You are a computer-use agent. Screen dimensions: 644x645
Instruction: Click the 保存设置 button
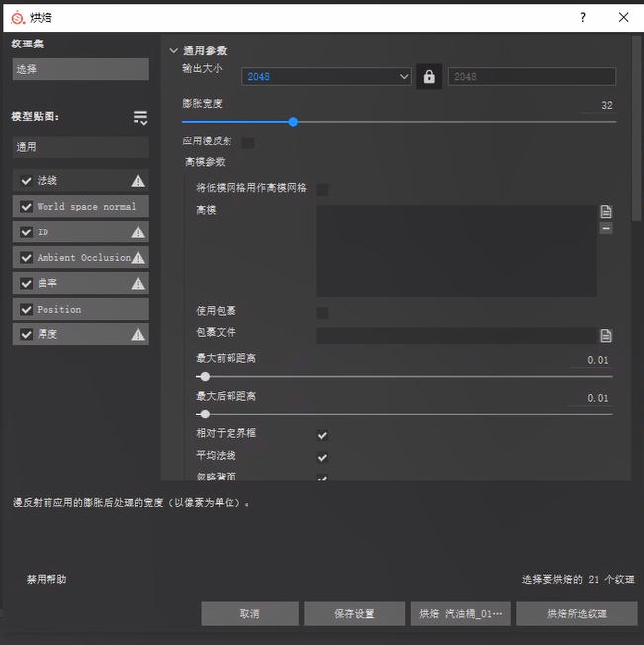coord(353,614)
